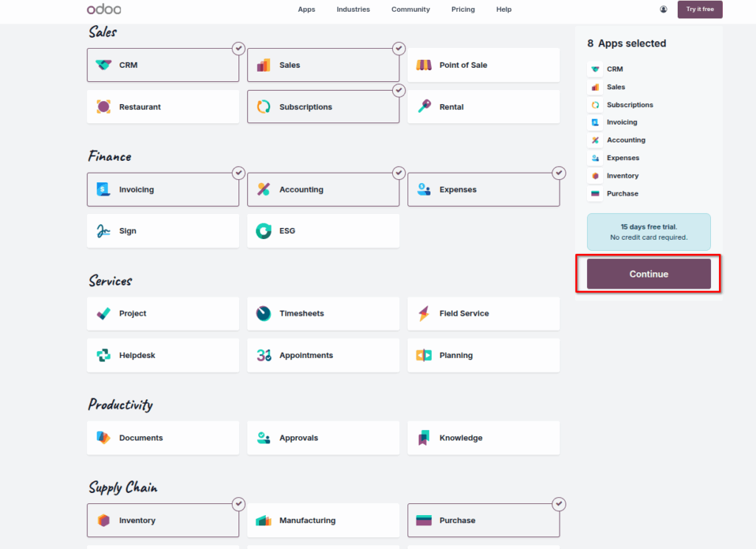Image resolution: width=756 pixels, height=549 pixels.
Task: Pick the Timesheets clock icon
Action: 264,314
